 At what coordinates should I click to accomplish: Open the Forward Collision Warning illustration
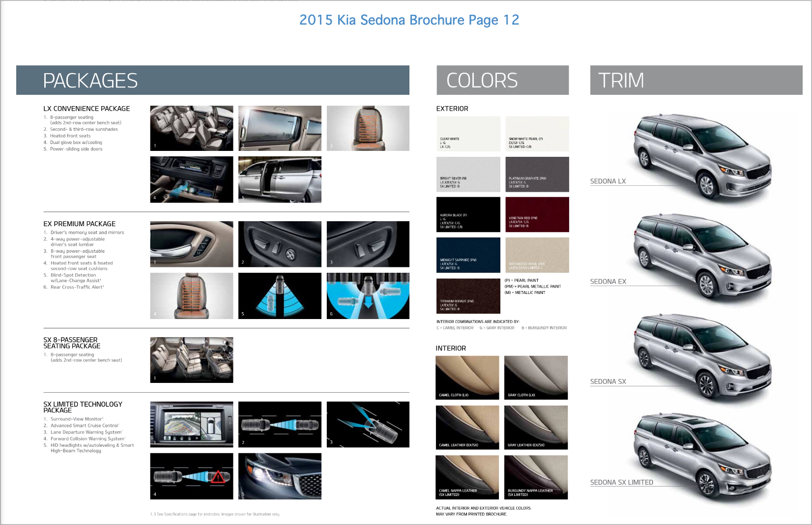(x=192, y=476)
